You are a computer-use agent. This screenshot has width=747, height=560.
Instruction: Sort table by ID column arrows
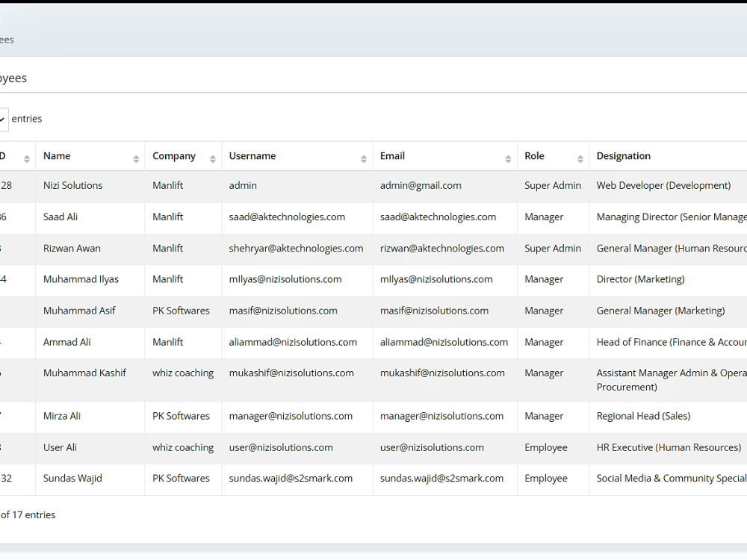(x=27, y=159)
